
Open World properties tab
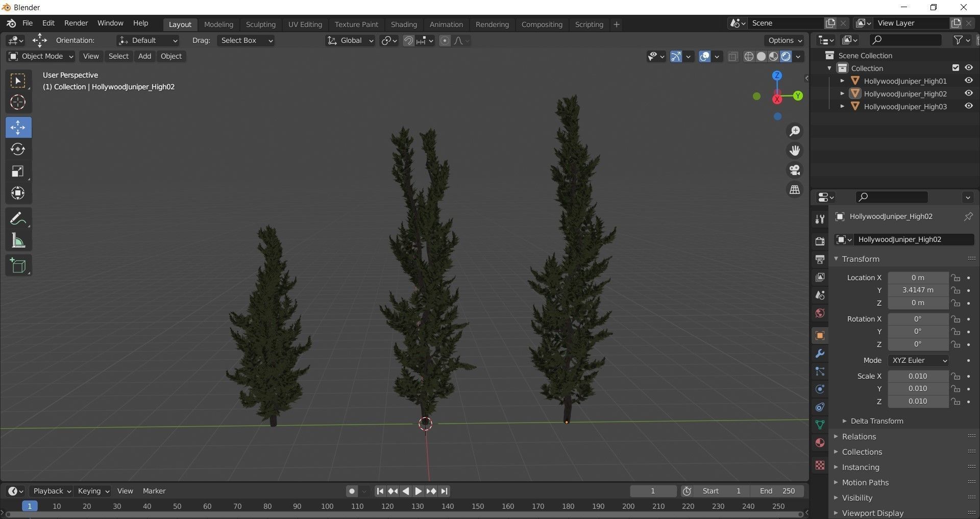pos(820,313)
